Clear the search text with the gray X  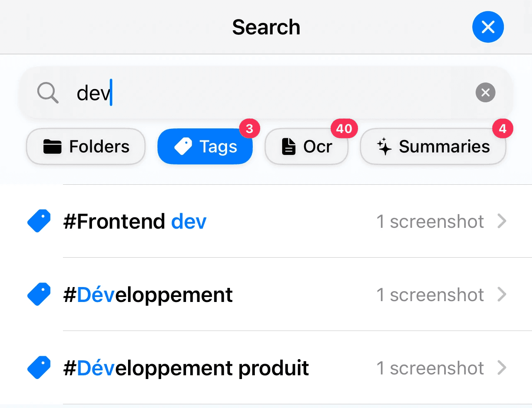click(x=486, y=92)
